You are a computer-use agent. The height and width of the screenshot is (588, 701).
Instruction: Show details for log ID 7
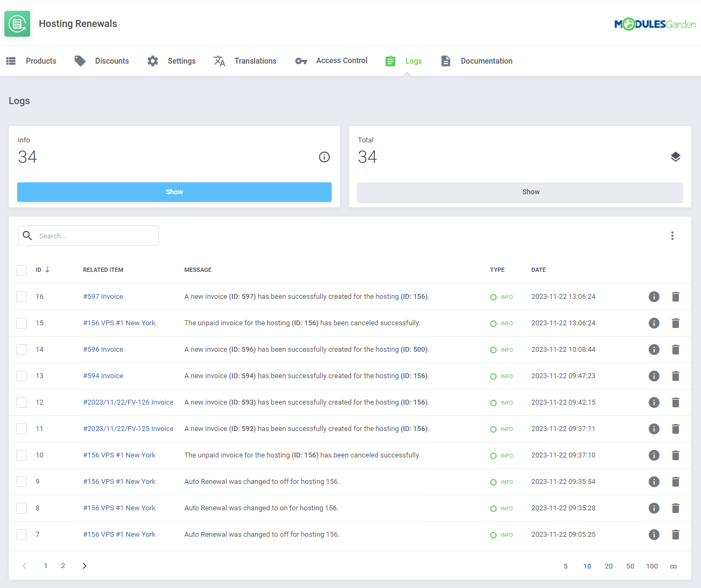coord(654,535)
